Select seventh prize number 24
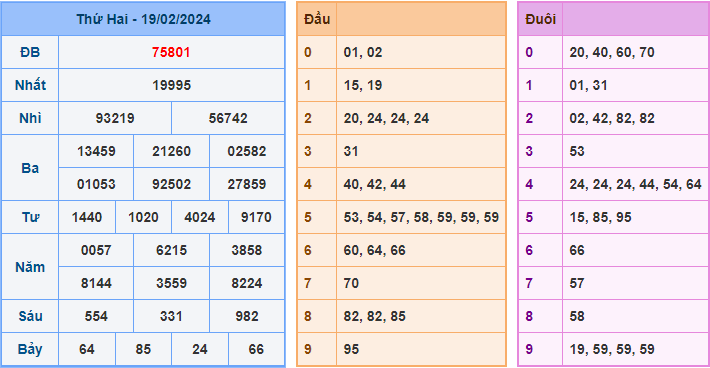This screenshot has height=368, width=710. tap(200, 349)
